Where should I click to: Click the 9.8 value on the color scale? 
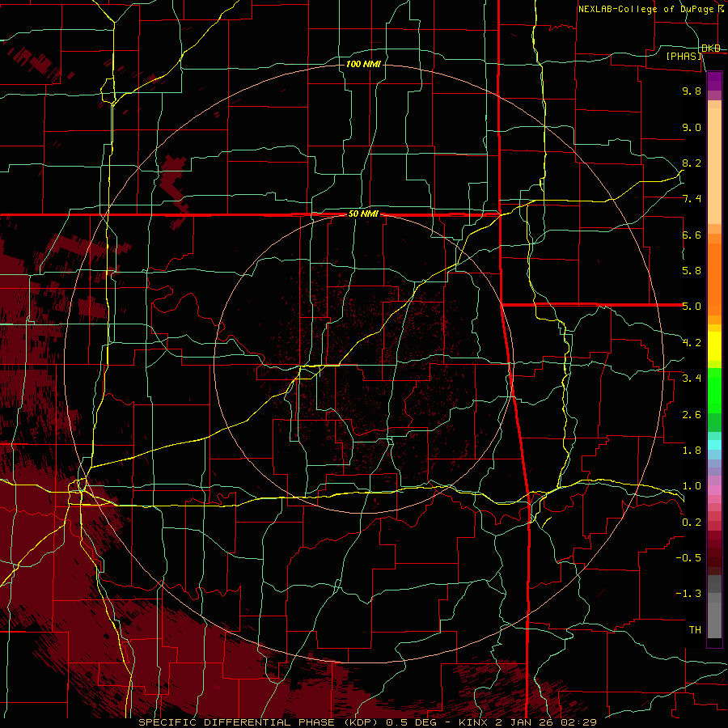(692, 91)
